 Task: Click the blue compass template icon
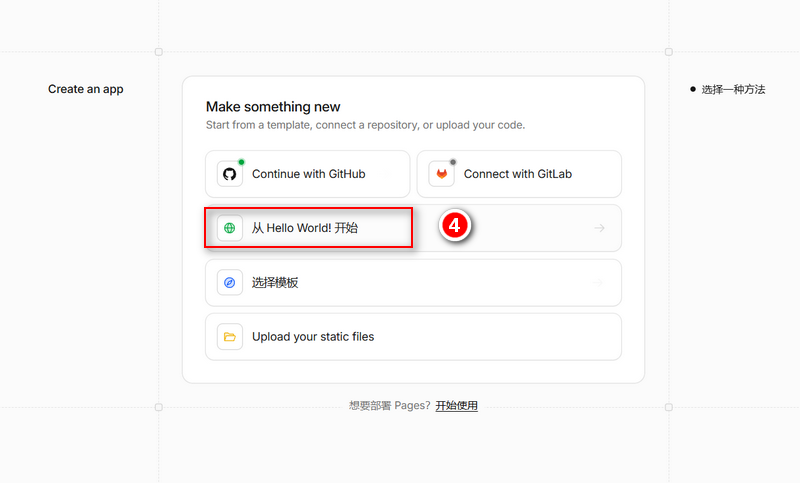[230, 283]
